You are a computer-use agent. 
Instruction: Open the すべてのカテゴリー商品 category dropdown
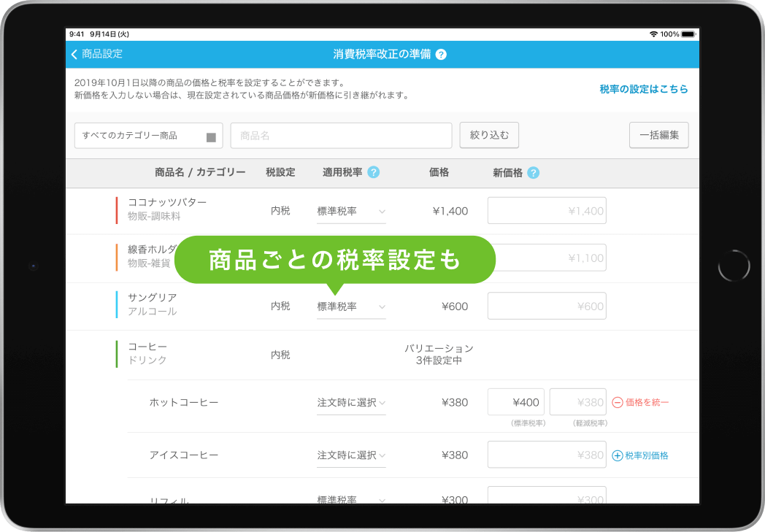[148, 136]
